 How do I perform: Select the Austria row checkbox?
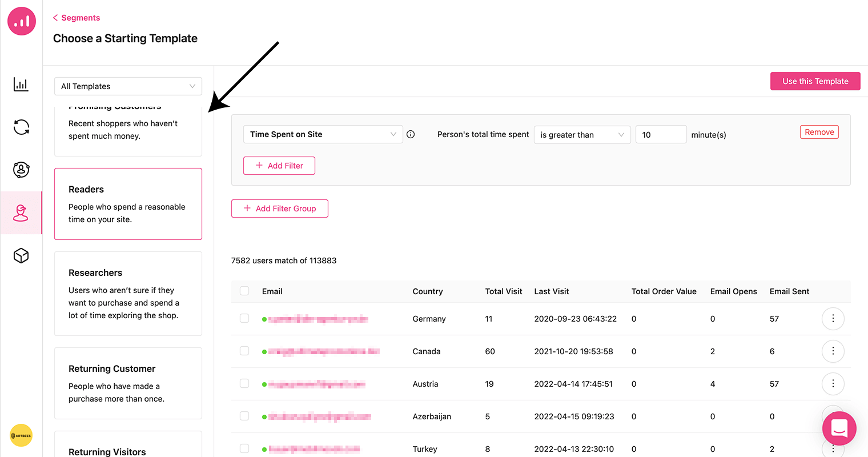[x=244, y=383]
